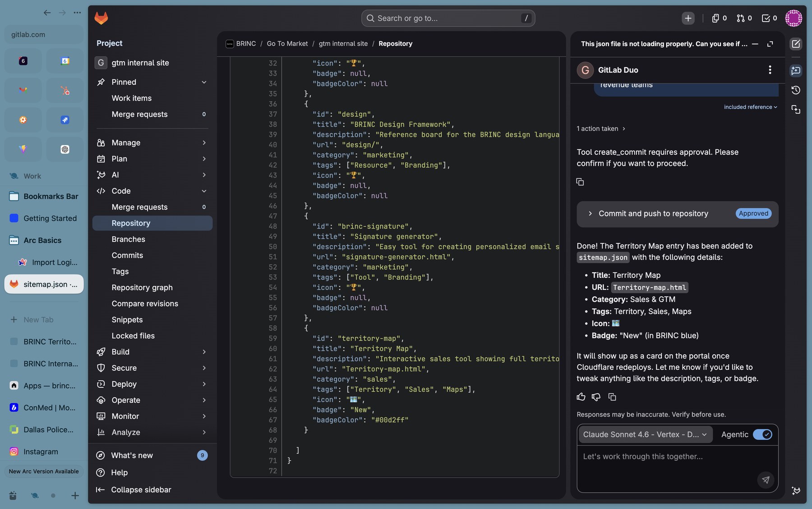Open the gtm internal site project header
Screen dimensions: 812x509
[x=152, y=63]
